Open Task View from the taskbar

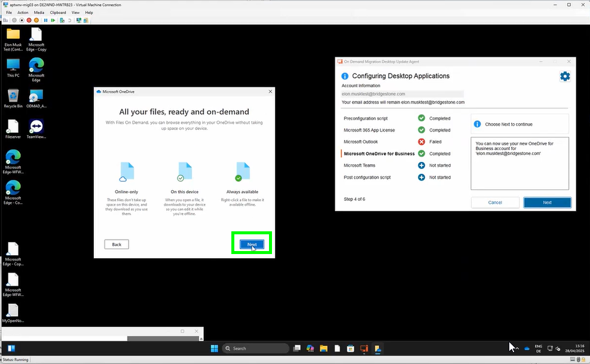coord(297,348)
